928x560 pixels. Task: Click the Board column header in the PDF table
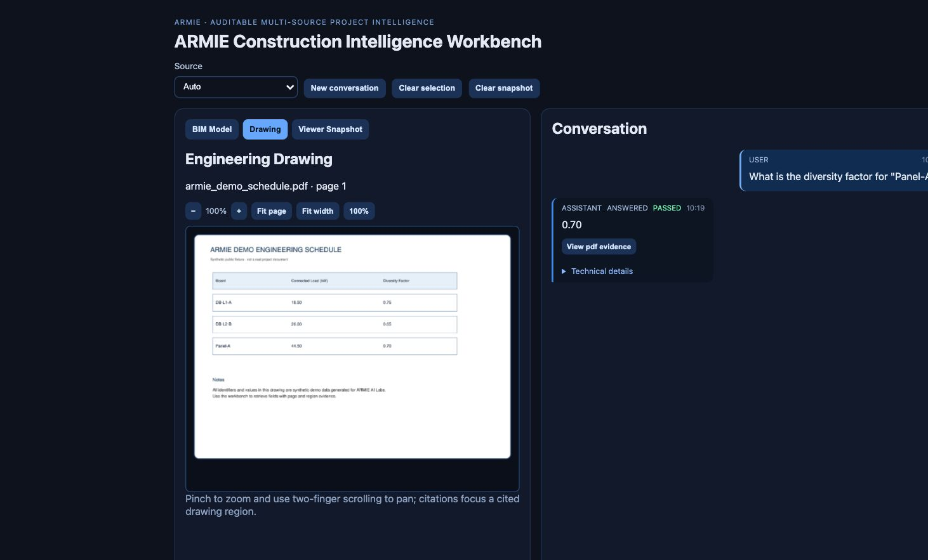click(220, 281)
